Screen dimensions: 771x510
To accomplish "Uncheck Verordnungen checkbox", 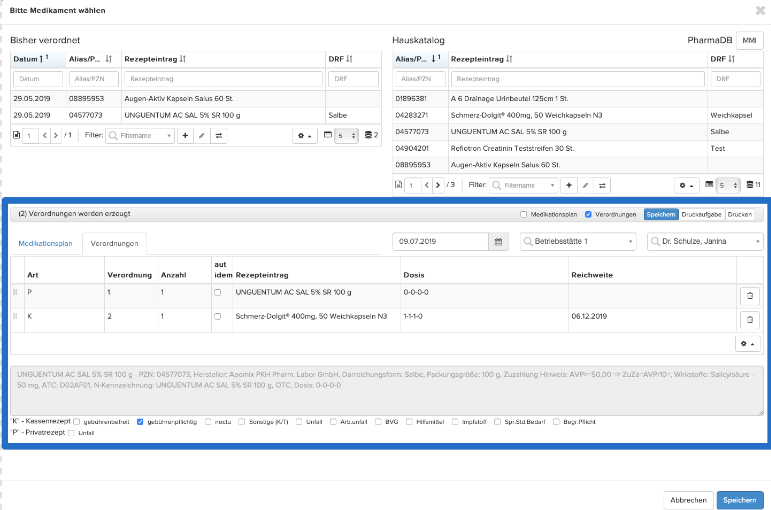I will [588, 214].
